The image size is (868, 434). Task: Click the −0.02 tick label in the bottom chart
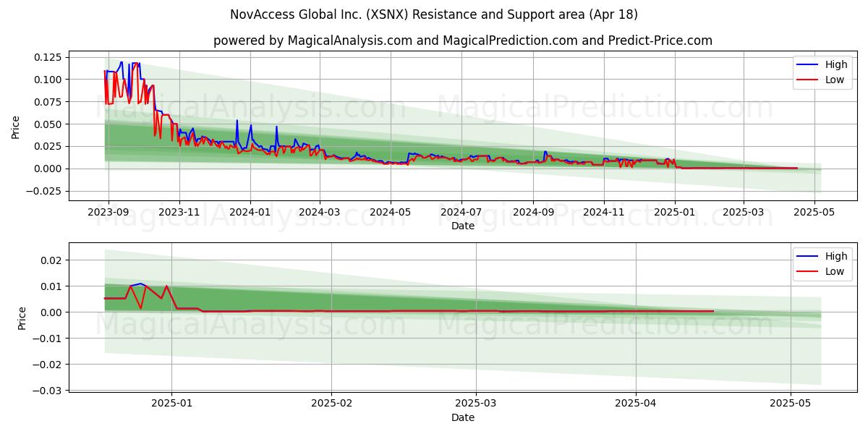click(x=48, y=365)
